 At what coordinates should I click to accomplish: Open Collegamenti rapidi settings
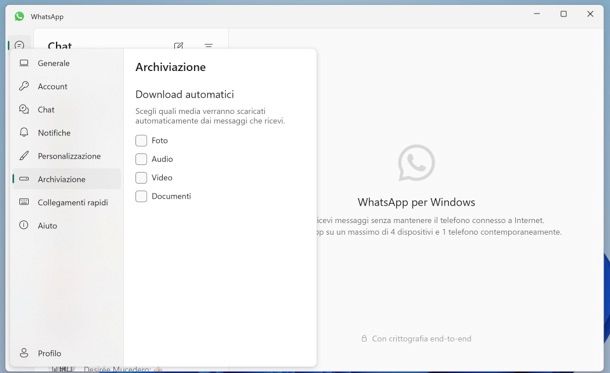[x=66, y=203]
